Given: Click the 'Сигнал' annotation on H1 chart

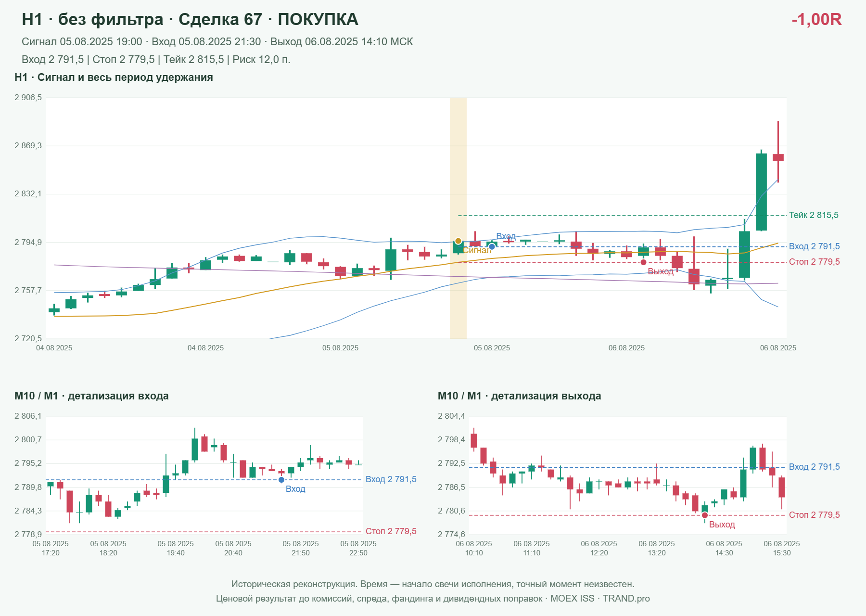Looking at the screenshot, I should click(x=477, y=250).
